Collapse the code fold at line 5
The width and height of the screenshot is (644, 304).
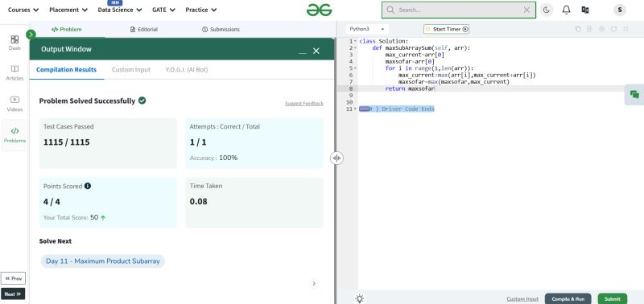coord(355,68)
